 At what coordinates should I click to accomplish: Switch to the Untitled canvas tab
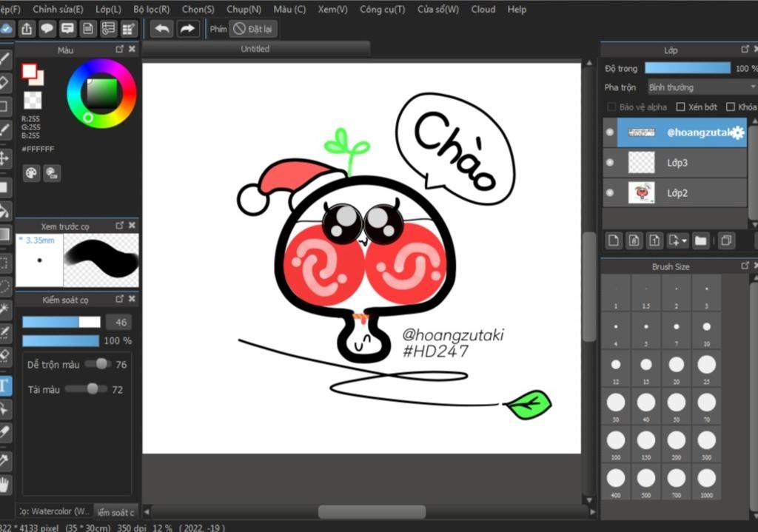(x=255, y=49)
